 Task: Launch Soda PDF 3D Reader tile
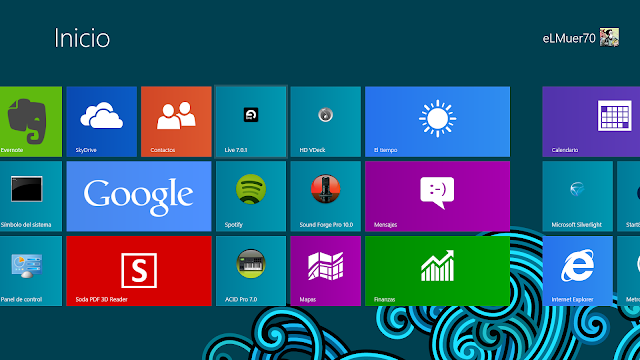click(x=139, y=271)
